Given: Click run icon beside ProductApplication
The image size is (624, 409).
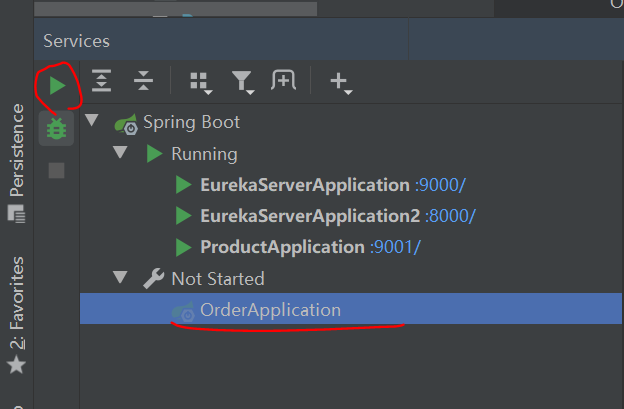Looking at the screenshot, I should pyautogui.click(x=183, y=247).
